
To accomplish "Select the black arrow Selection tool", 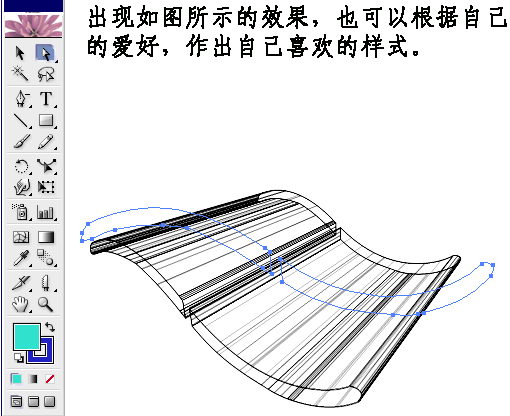I will click(20, 54).
